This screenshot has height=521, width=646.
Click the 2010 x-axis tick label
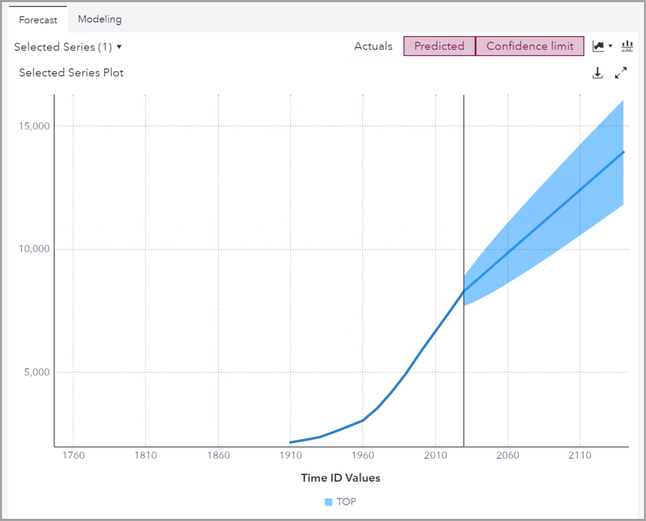[435, 456]
